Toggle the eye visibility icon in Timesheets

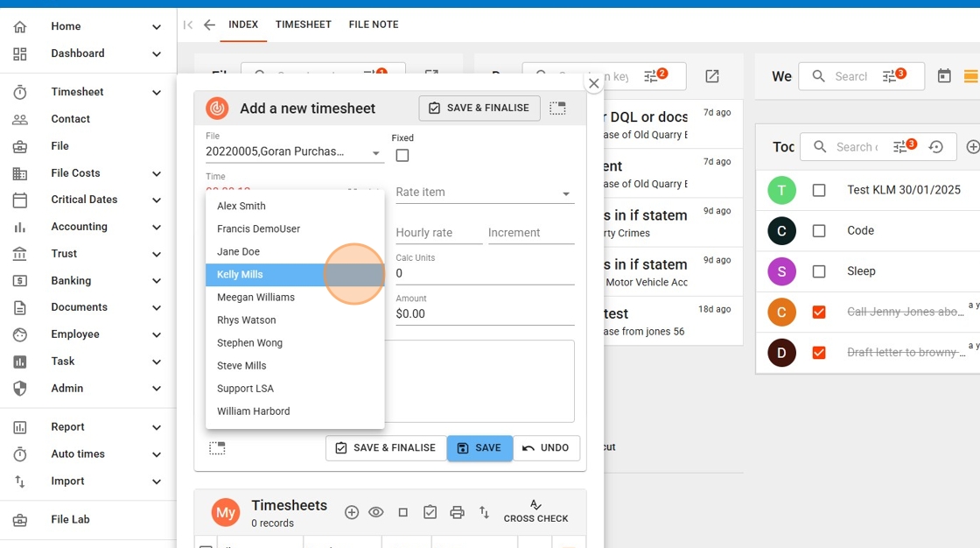pyautogui.click(x=375, y=512)
